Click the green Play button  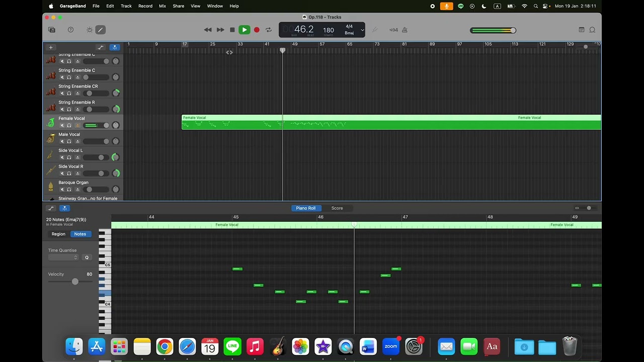point(244,30)
